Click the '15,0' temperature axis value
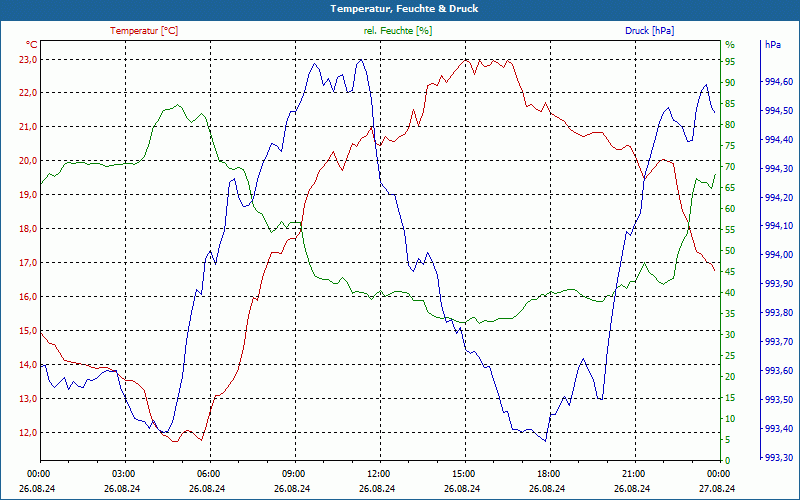This screenshot has height=500, width=800. pyautogui.click(x=28, y=331)
